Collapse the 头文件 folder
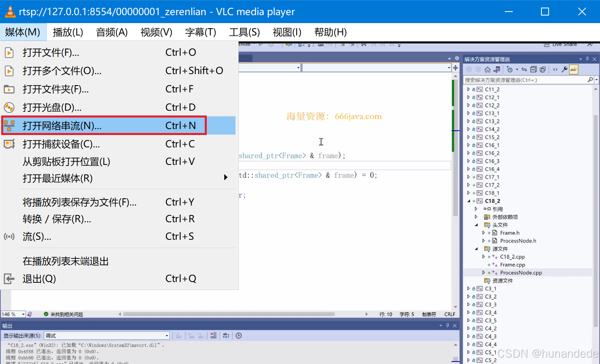 pyautogui.click(x=476, y=225)
